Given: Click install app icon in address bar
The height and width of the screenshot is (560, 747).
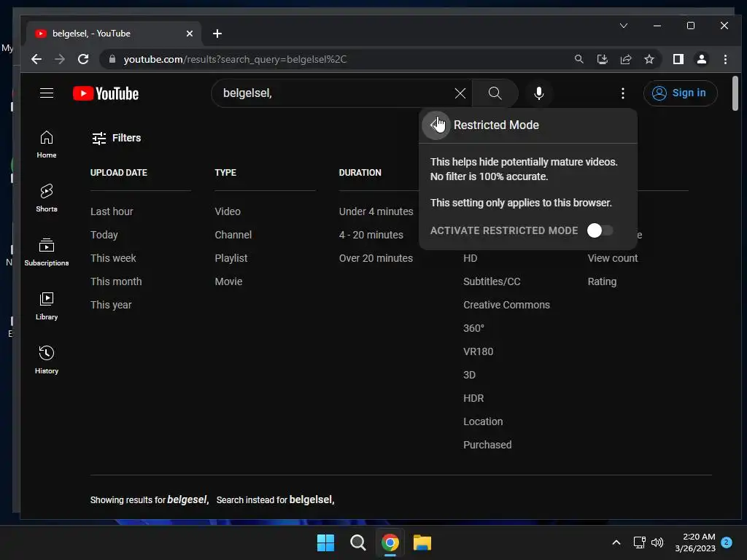Looking at the screenshot, I should pos(602,59).
